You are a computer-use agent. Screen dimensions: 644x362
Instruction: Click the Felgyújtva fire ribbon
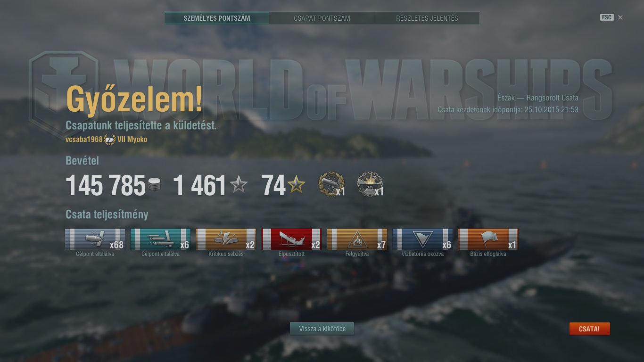pos(357,239)
